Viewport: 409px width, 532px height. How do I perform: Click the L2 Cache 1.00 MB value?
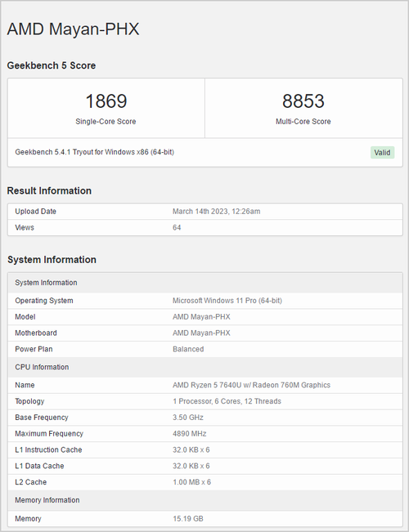point(191,482)
